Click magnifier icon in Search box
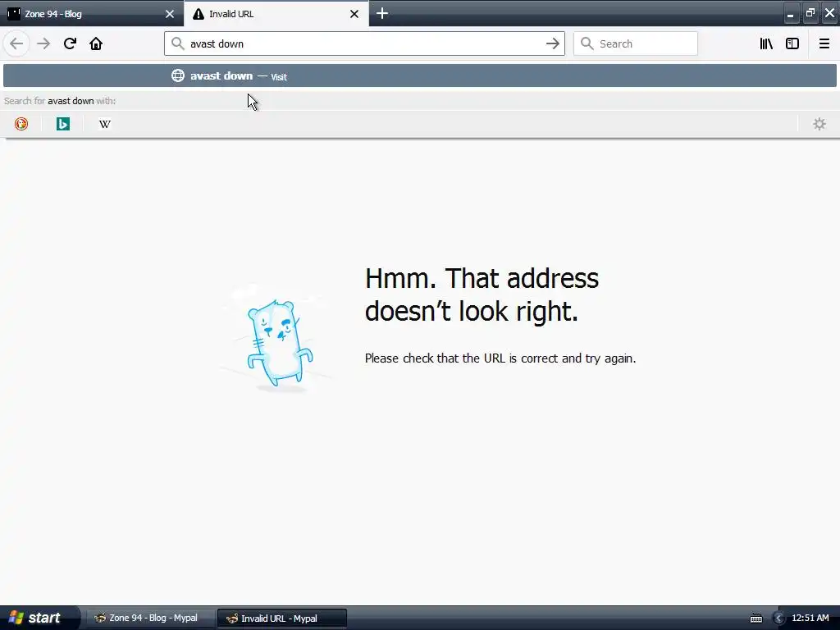 point(587,43)
